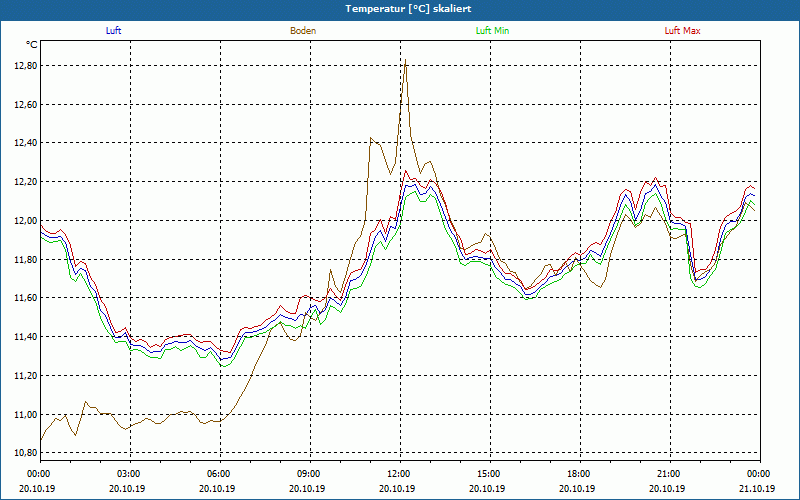The height and width of the screenshot is (500, 800).
Task: Click the 11,20 y-axis value
Action: pyautogui.click(x=26, y=376)
